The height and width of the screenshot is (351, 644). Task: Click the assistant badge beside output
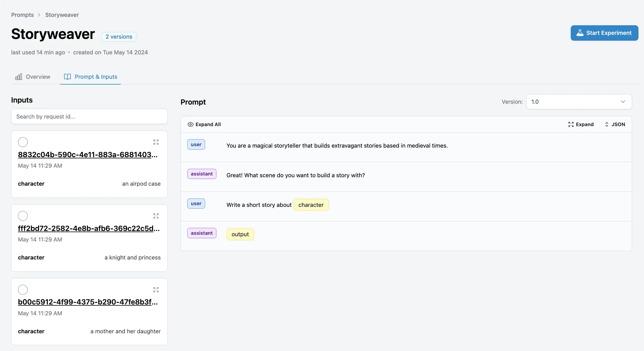point(202,233)
